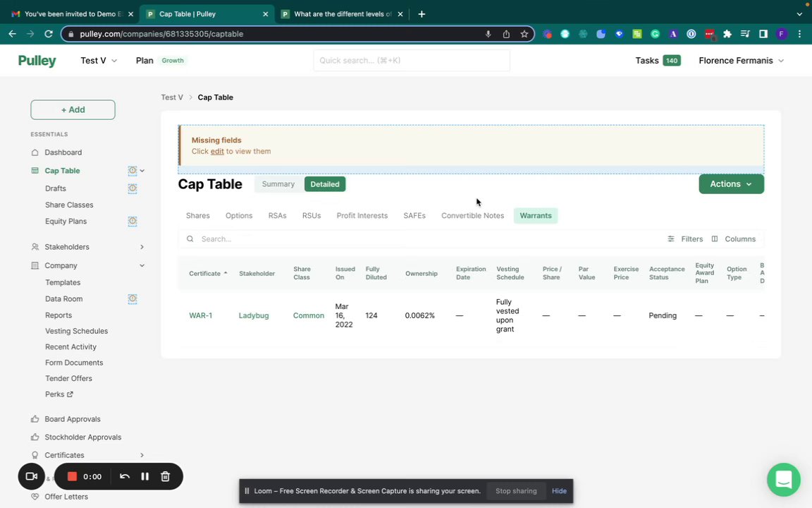The width and height of the screenshot is (812, 508).
Task: Open a new browser tab
Action: [x=422, y=14]
